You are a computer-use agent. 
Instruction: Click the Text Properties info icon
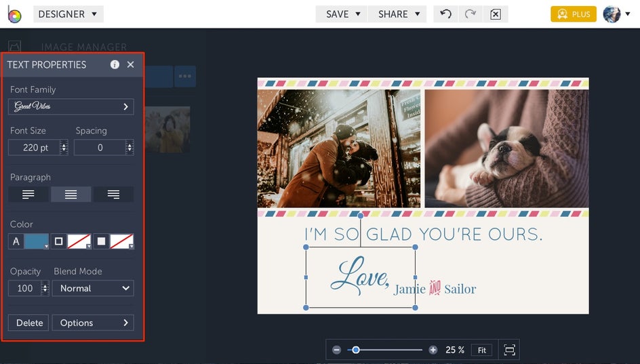(115, 64)
